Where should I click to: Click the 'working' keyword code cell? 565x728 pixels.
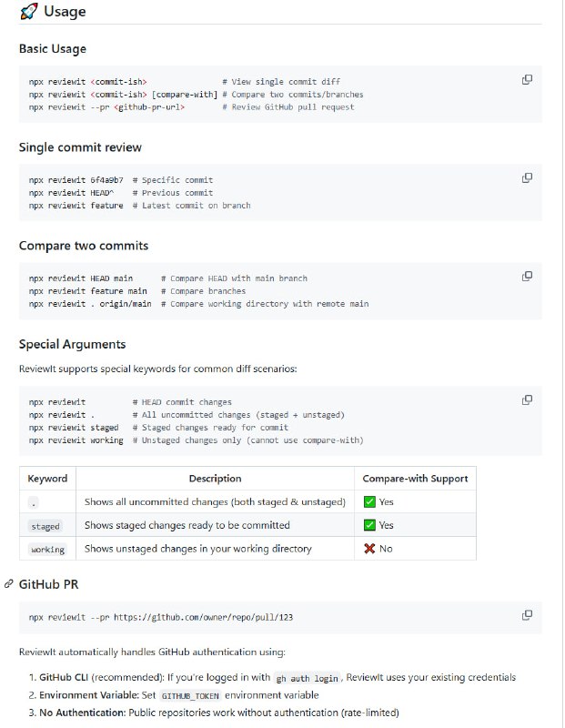click(x=47, y=550)
